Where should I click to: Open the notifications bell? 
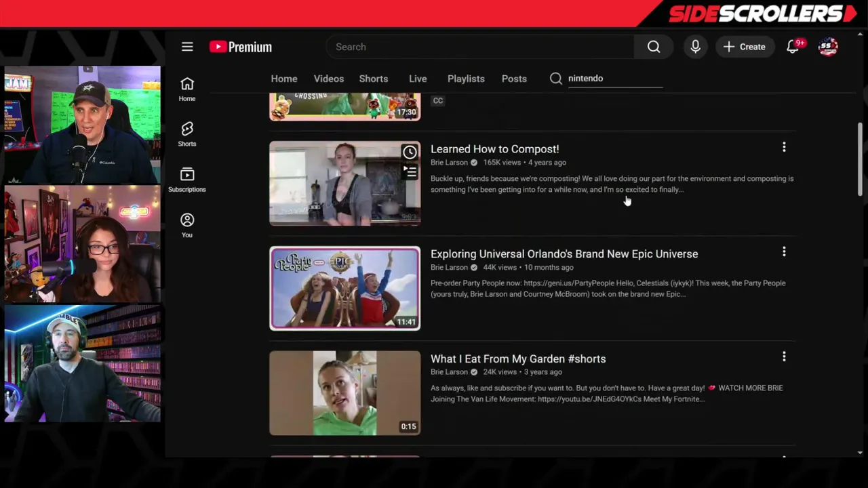(793, 47)
